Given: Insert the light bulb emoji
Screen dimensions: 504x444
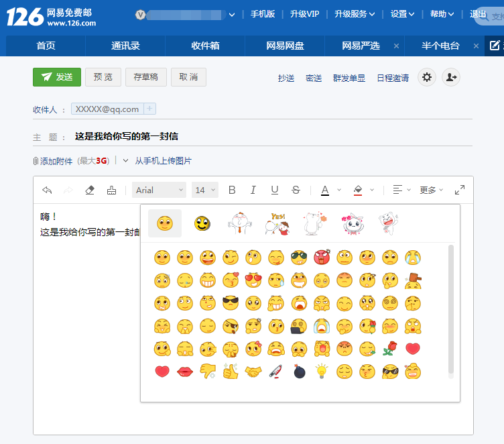Looking at the screenshot, I should tap(322, 371).
